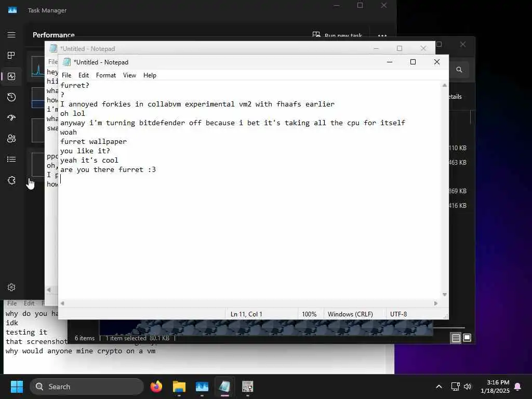Image resolution: width=532 pixels, height=399 pixels.
Task: Maximize the front Notepad window
Action: (413, 62)
